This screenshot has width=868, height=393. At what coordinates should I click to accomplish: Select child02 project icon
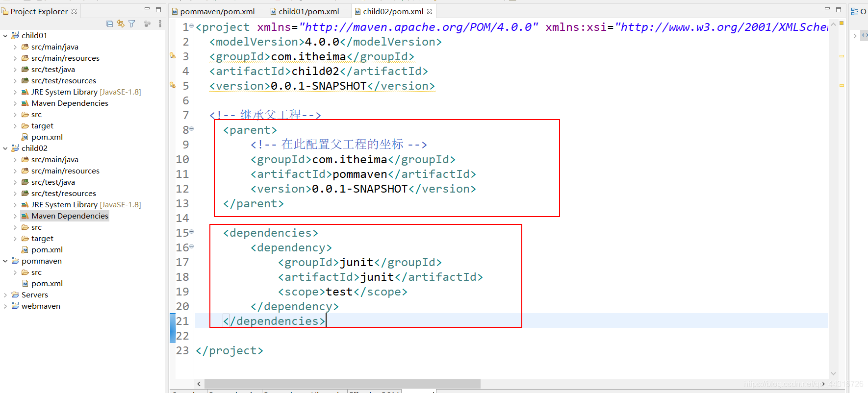tap(15, 148)
